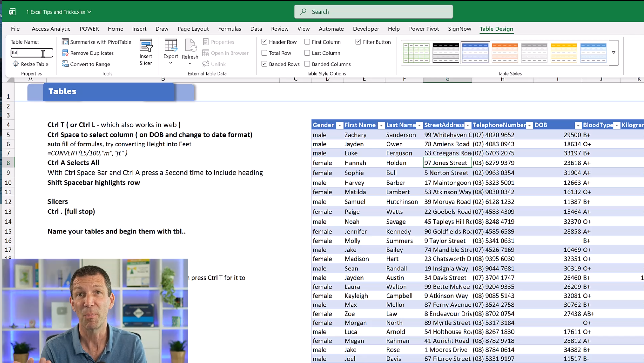
Task: Enable the Total Row checkbox
Action: (264, 53)
